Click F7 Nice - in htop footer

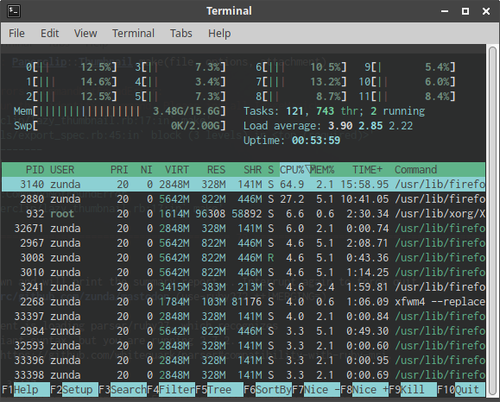316,389
